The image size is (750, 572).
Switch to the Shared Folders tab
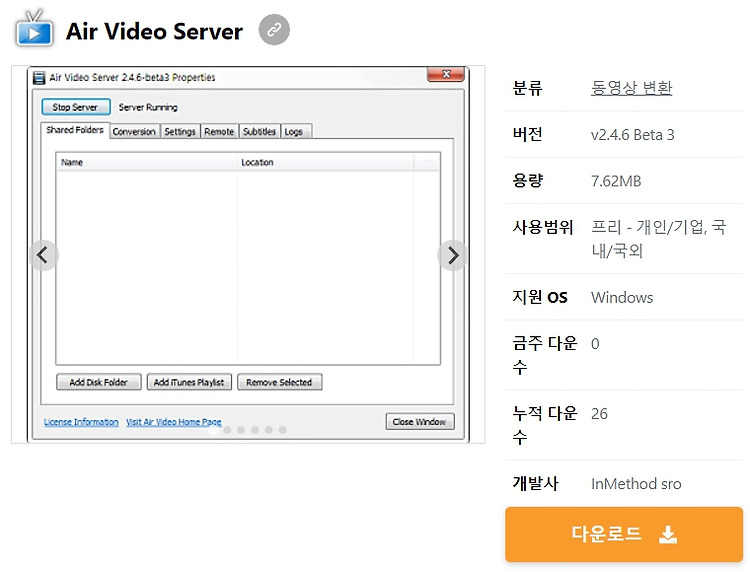75,130
